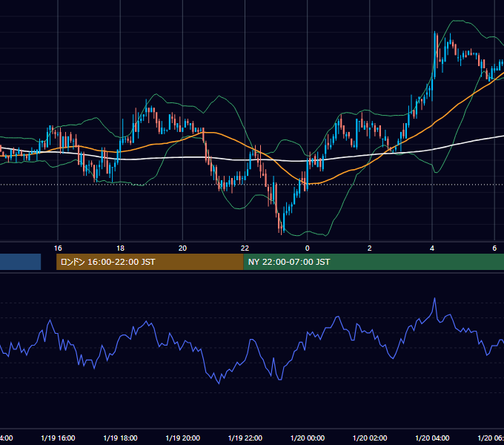Click the 4 hour label on price chart axis
Image resolution: width=504 pixels, height=445 pixels.
[432, 248]
